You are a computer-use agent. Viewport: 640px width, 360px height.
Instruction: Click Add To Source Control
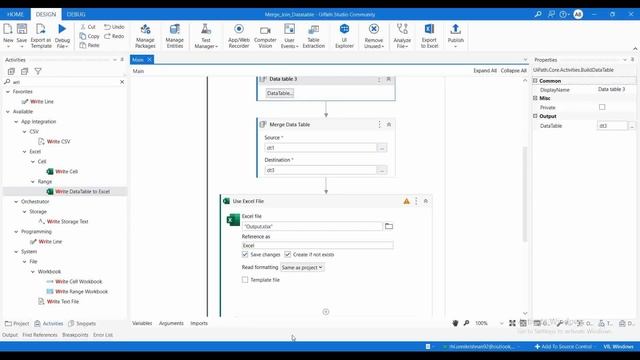pos(563,347)
